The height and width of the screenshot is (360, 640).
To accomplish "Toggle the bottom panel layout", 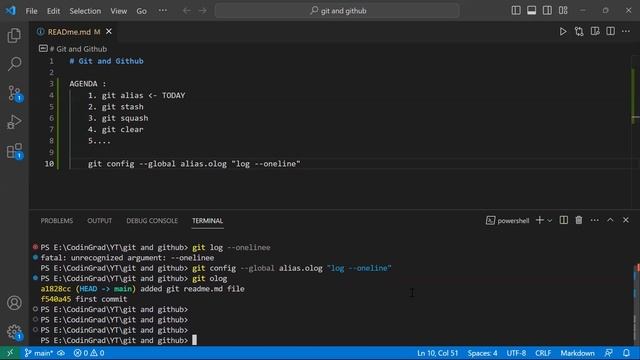I will coord(531,11).
